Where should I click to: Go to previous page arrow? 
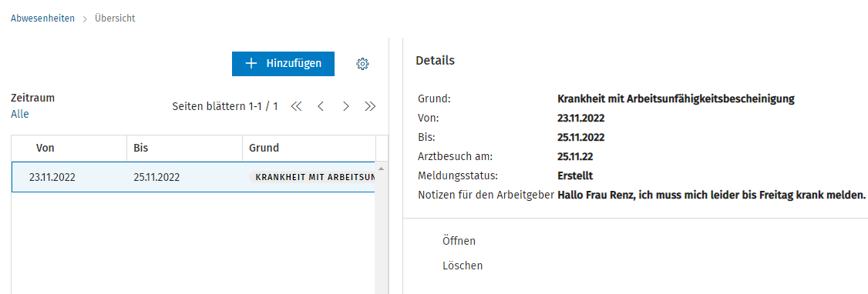[321, 107]
